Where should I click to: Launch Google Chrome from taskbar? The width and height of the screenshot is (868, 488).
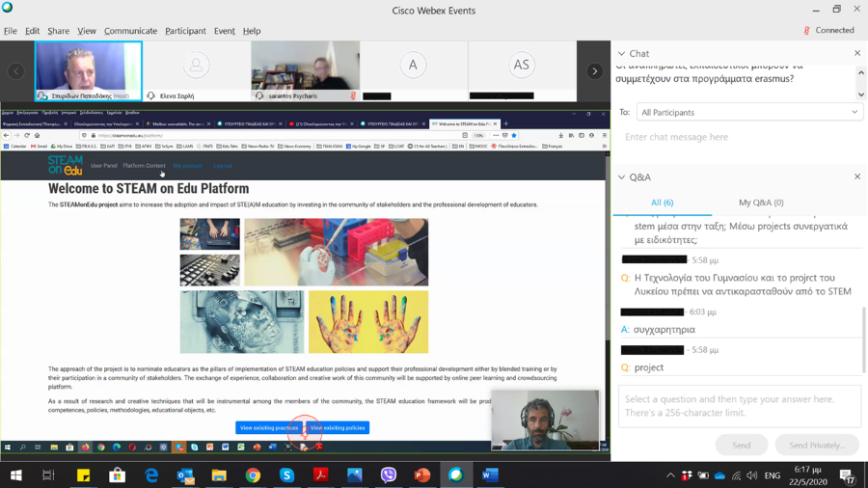253,475
